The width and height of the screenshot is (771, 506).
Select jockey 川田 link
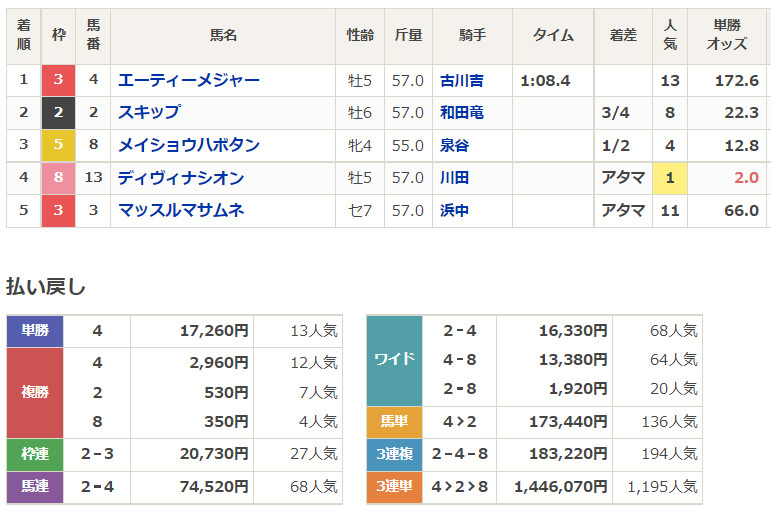454,179
